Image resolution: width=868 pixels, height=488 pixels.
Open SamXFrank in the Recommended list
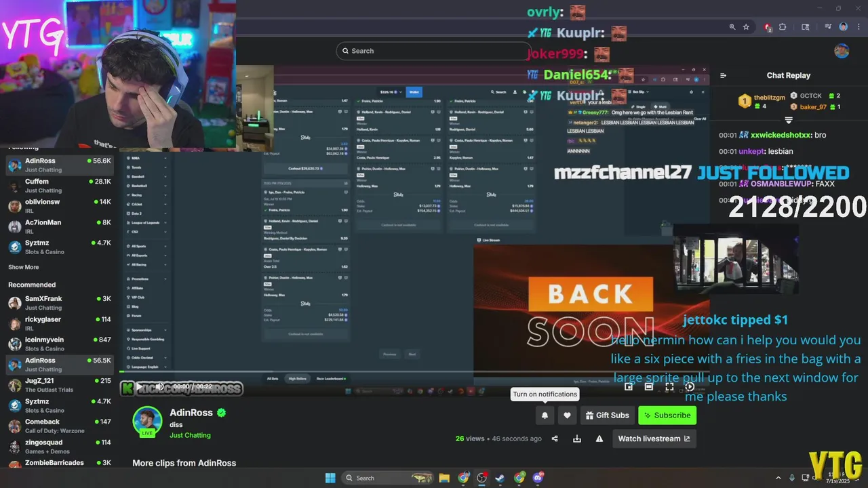tap(60, 303)
